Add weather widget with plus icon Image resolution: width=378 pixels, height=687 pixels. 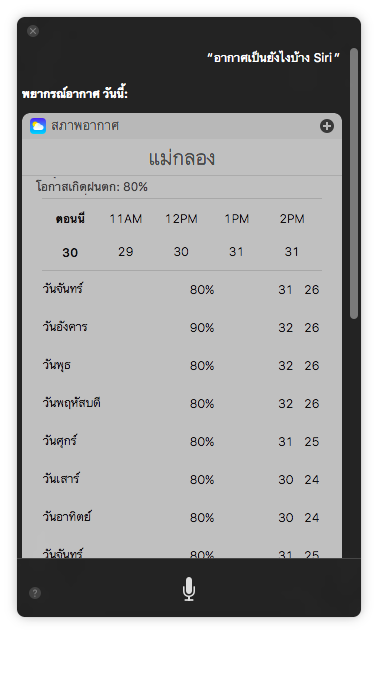tap(327, 126)
